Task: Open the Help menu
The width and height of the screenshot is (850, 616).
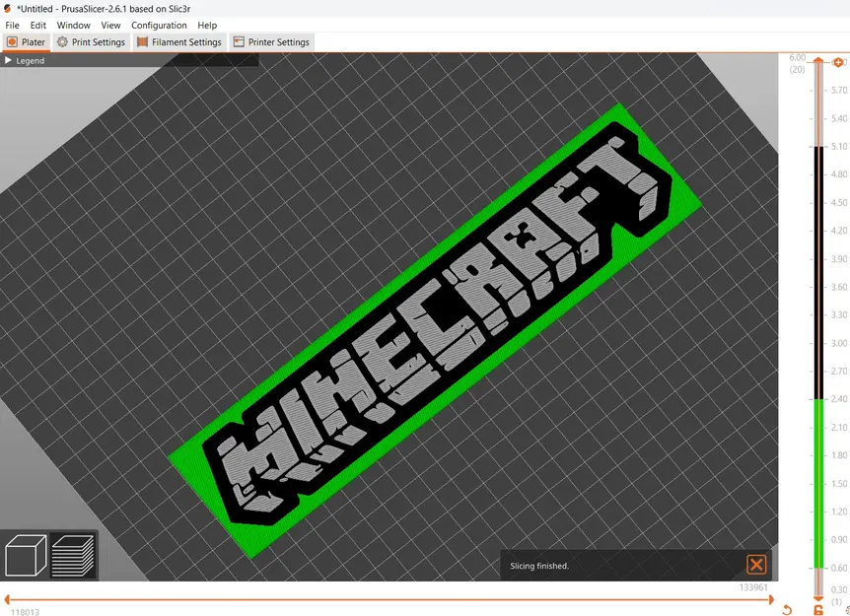Action: pyautogui.click(x=206, y=25)
